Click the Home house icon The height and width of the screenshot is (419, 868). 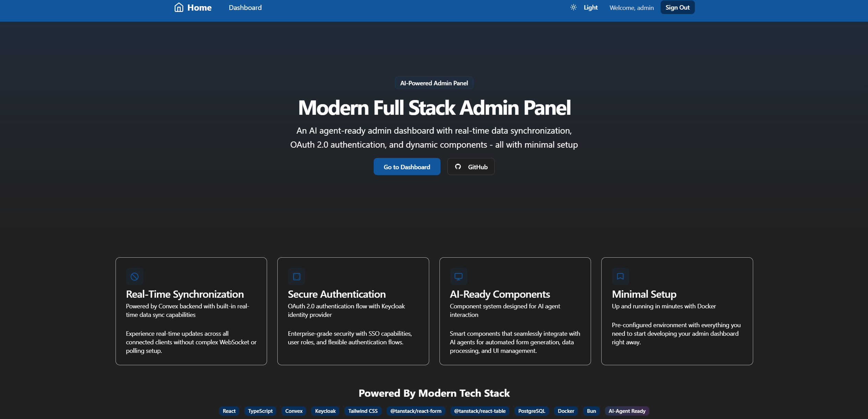point(179,8)
